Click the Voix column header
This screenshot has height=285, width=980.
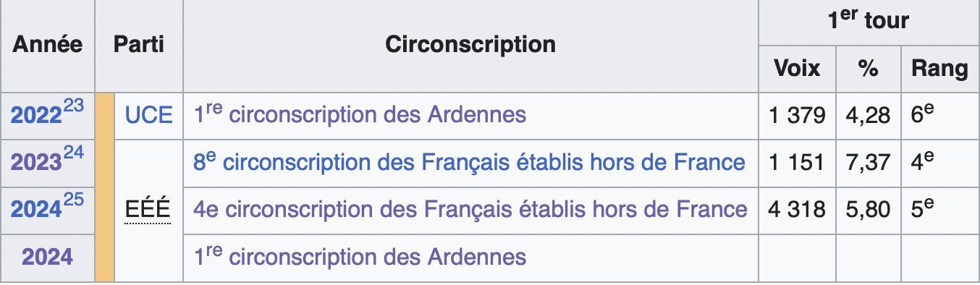[797, 69]
